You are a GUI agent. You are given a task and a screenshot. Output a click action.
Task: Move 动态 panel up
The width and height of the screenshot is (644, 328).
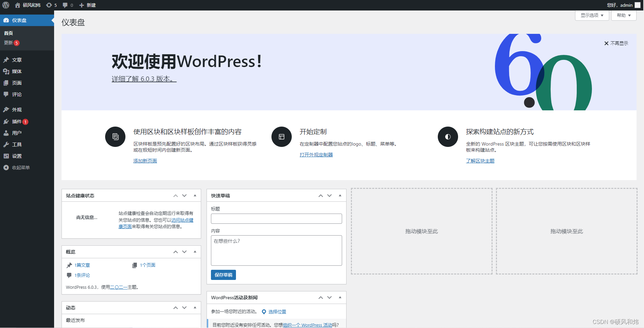pos(175,308)
